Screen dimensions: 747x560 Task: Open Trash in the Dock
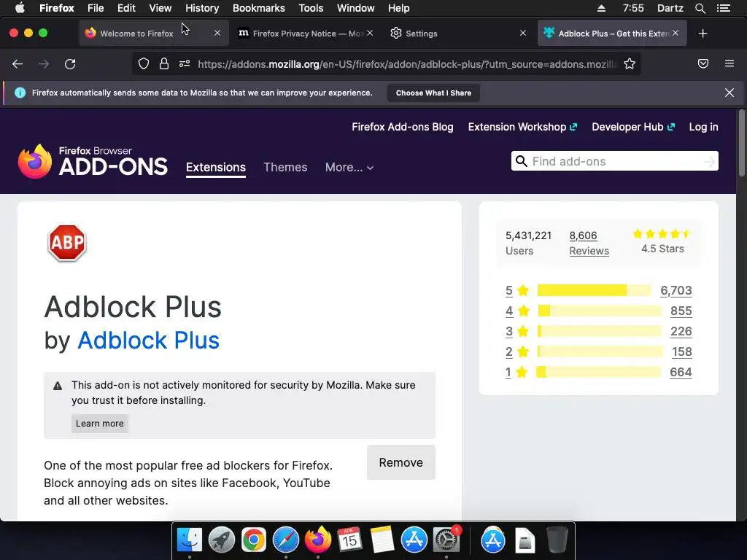557,540
